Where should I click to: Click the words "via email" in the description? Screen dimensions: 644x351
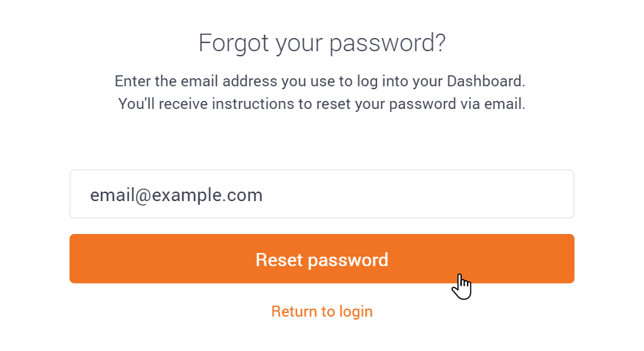pyautogui.click(x=492, y=104)
